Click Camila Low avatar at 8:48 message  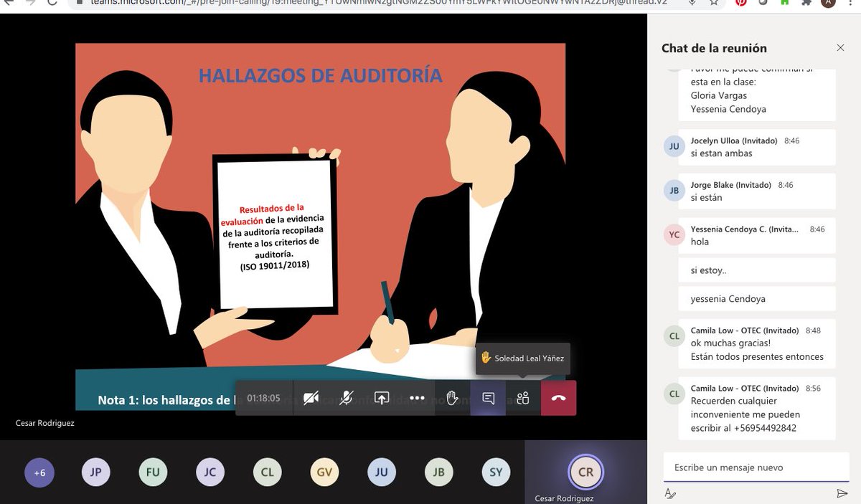[x=674, y=336]
